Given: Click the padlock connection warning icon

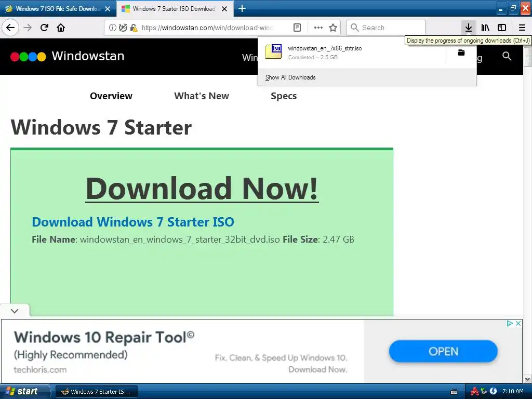Looking at the screenshot, I should (134, 28).
